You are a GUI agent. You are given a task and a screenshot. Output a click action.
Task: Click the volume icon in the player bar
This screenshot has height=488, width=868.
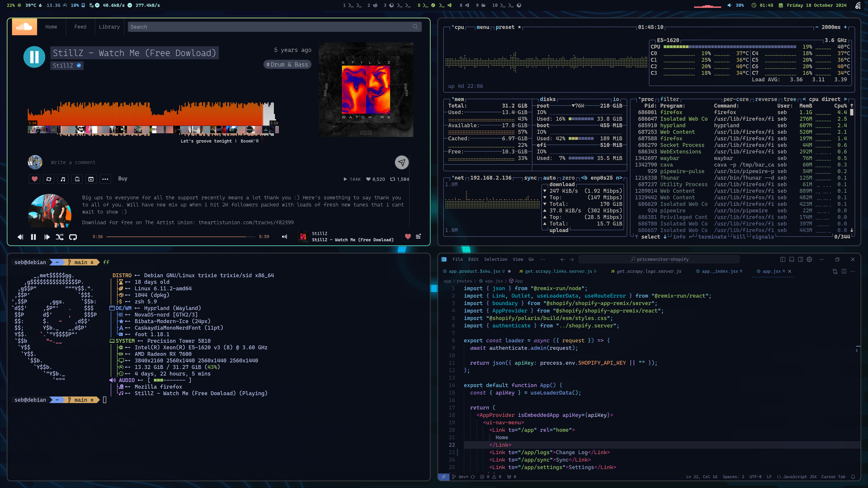(x=284, y=237)
